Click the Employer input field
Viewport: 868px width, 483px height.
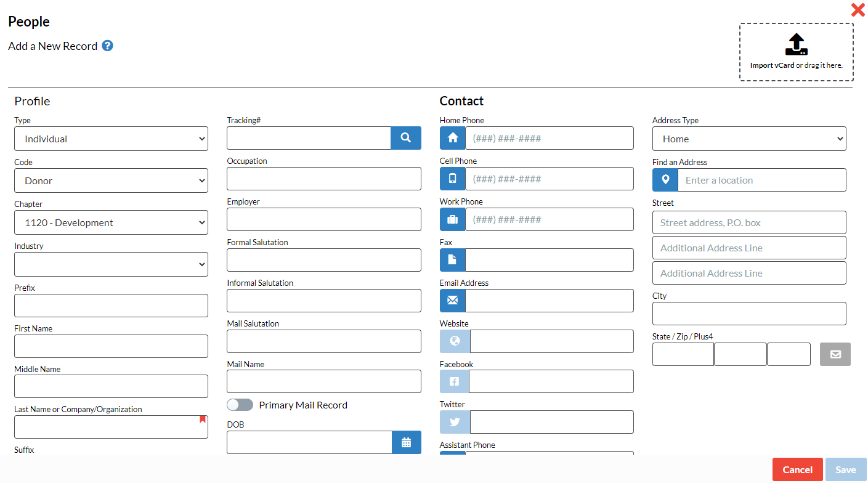pyautogui.click(x=324, y=219)
